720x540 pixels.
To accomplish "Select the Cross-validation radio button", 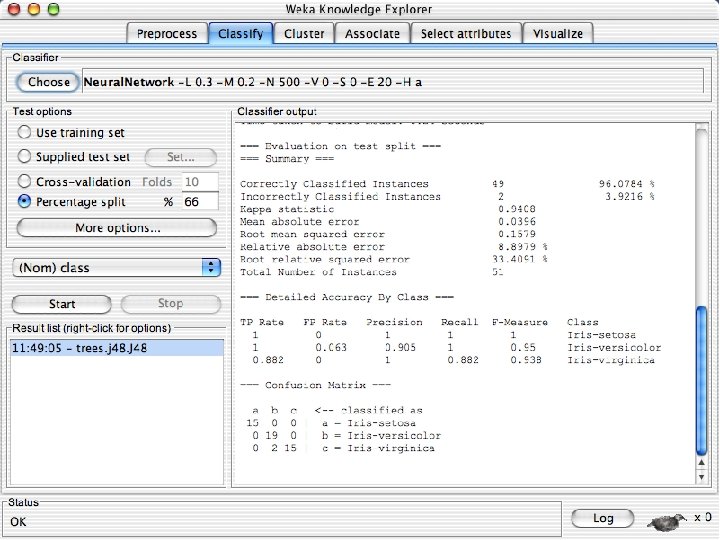I will pyautogui.click(x=24, y=181).
